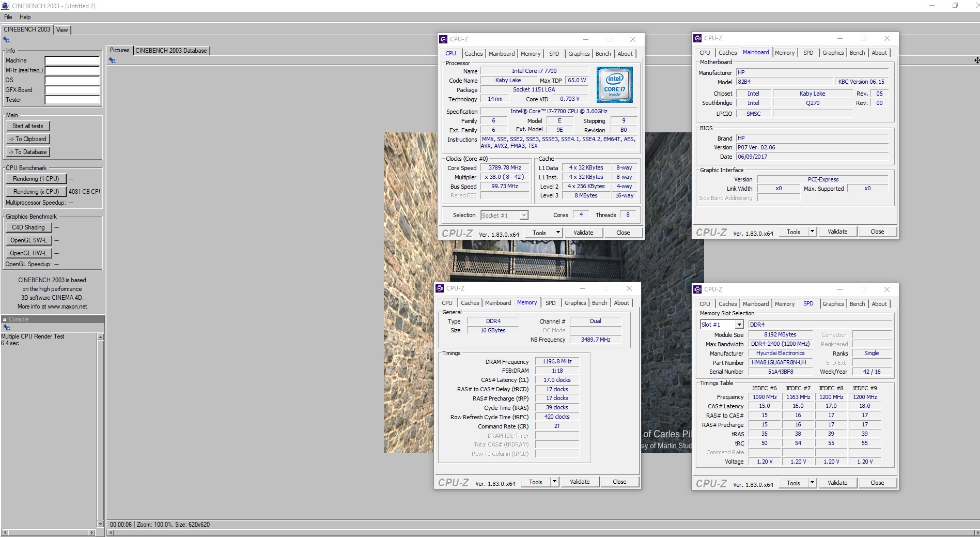Screen dimensions: 980x537
Task: Click the MHz (real freq.) input field
Action: click(x=72, y=70)
